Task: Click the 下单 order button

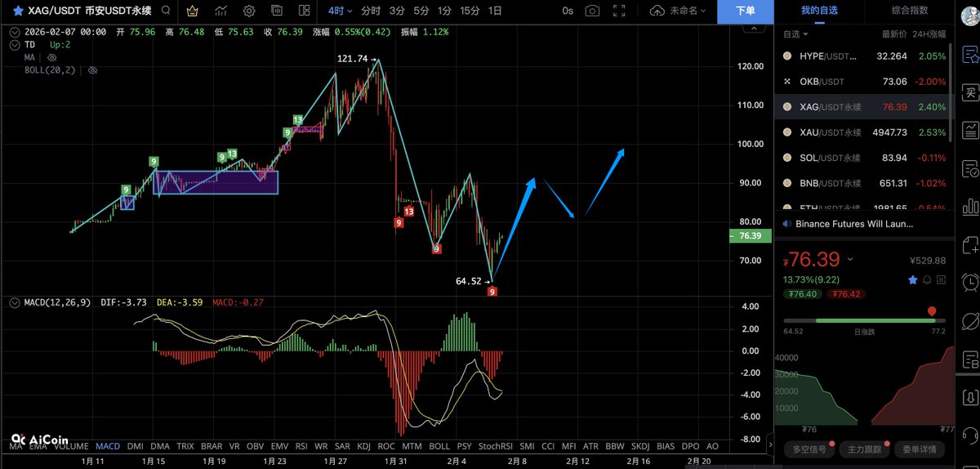Action: (745, 11)
